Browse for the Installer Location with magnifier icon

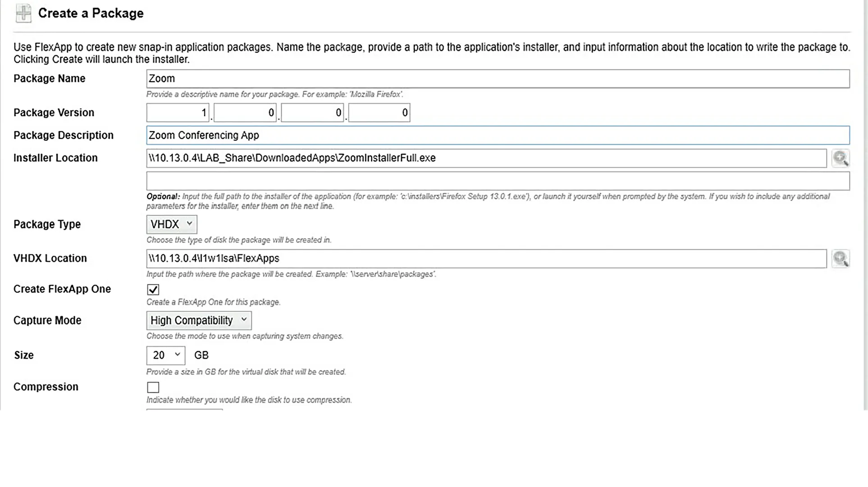841,158
